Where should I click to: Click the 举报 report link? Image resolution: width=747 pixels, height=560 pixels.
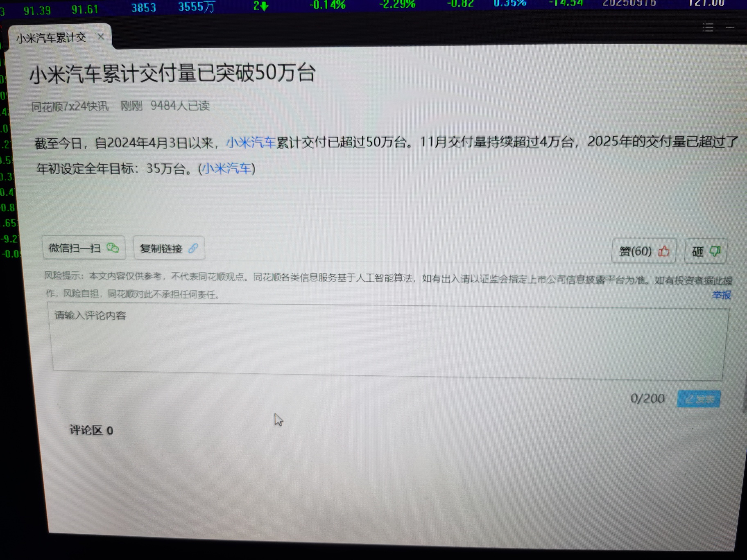(x=721, y=295)
